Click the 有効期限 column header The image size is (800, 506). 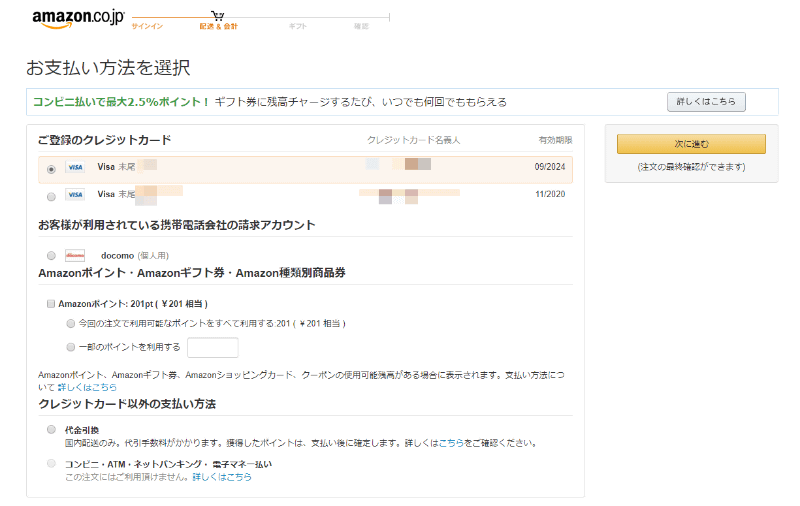coord(556,140)
